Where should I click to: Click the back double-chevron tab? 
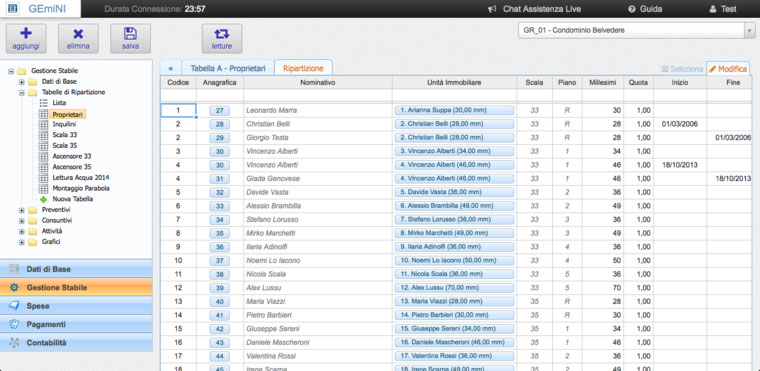[x=171, y=68]
